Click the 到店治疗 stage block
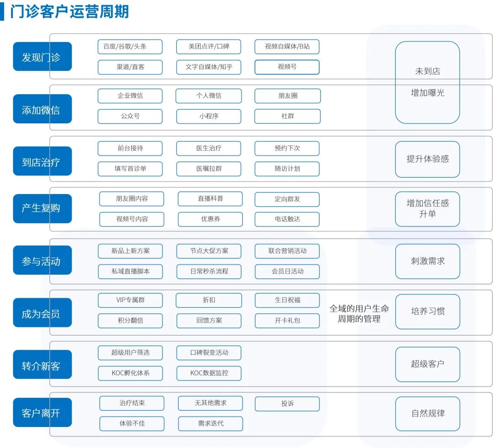 pyautogui.click(x=42, y=161)
